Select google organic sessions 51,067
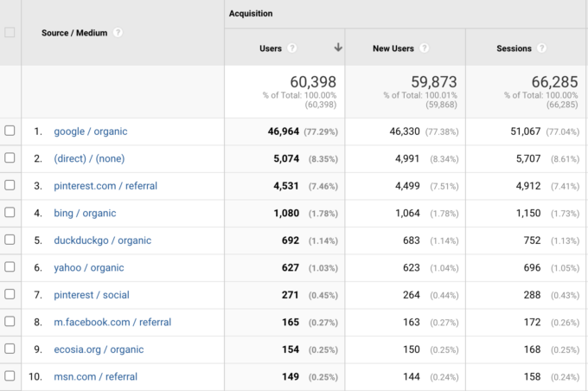 point(526,131)
